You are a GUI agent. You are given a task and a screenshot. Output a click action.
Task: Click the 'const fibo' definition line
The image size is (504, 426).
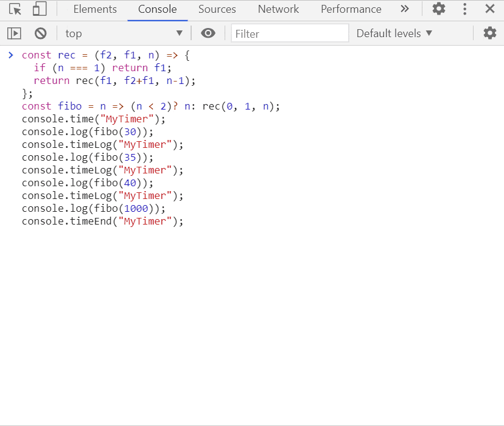click(151, 106)
